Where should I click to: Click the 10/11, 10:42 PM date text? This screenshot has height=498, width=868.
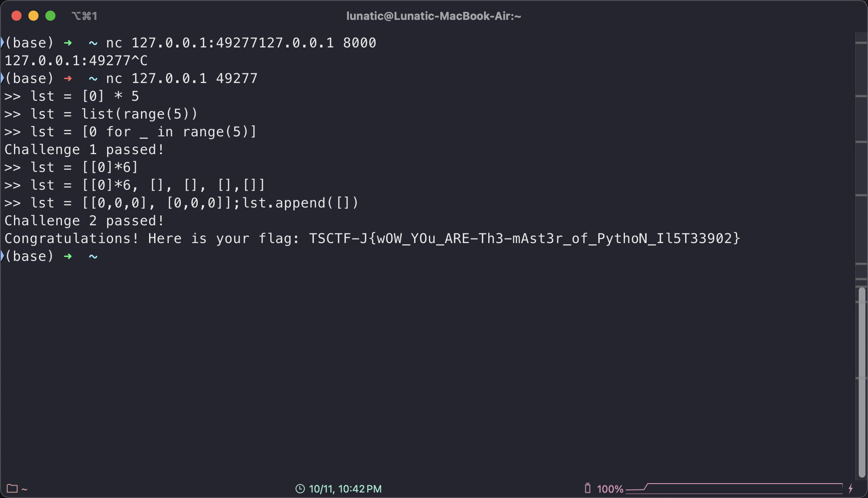click(345, 489)
